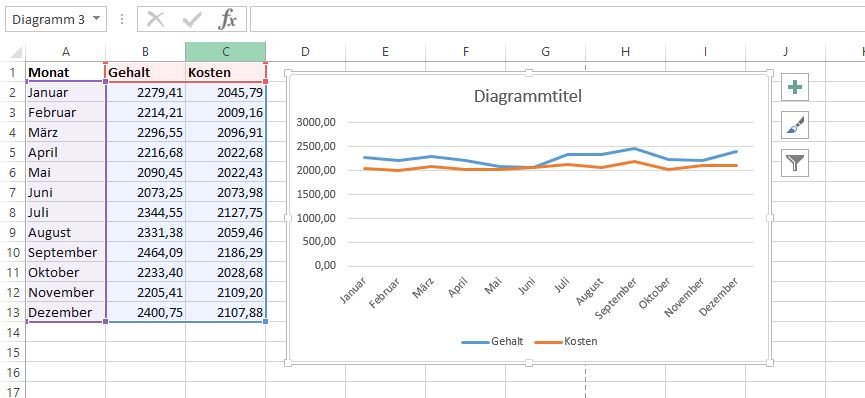Open the Chart Elements plus button
Screen dimensions: 865x398
(795, 88)
